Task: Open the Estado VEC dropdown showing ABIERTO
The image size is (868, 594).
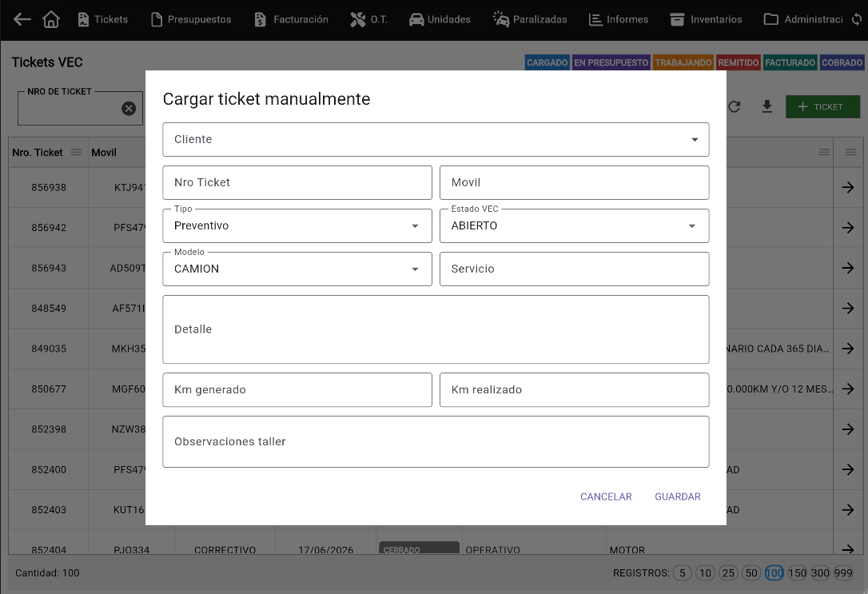Action: coord(574,226)
